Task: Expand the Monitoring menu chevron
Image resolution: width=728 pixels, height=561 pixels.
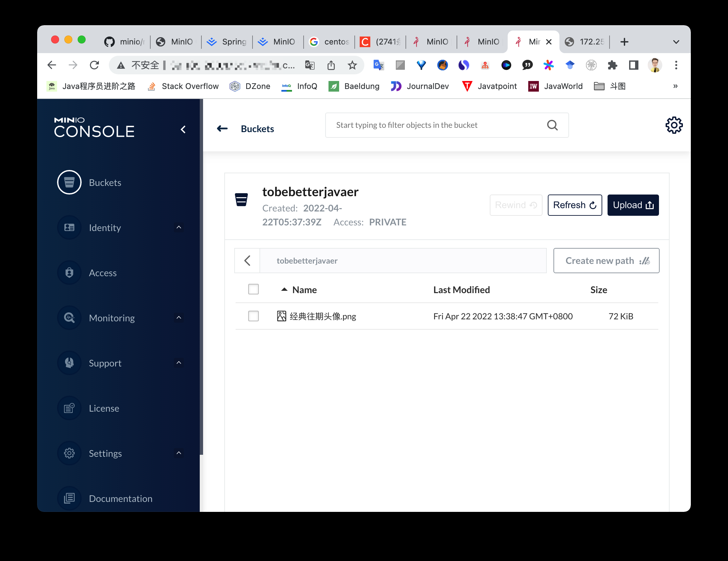Action: point(179,318)
